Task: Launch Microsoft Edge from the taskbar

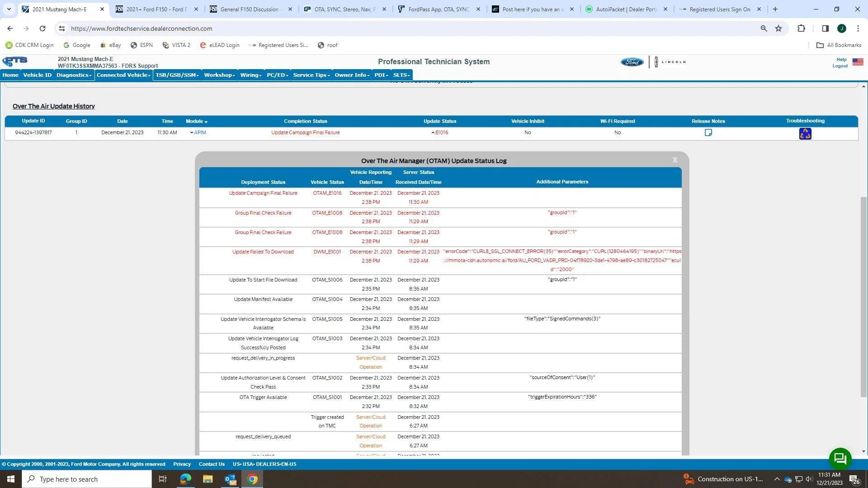Action: tap(185, 479)
